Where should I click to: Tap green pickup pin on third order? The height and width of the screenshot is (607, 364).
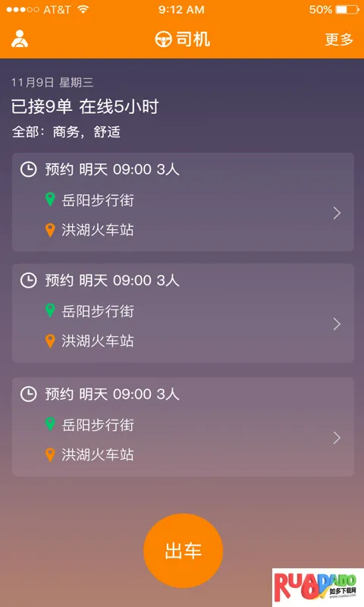pos(50,424)
